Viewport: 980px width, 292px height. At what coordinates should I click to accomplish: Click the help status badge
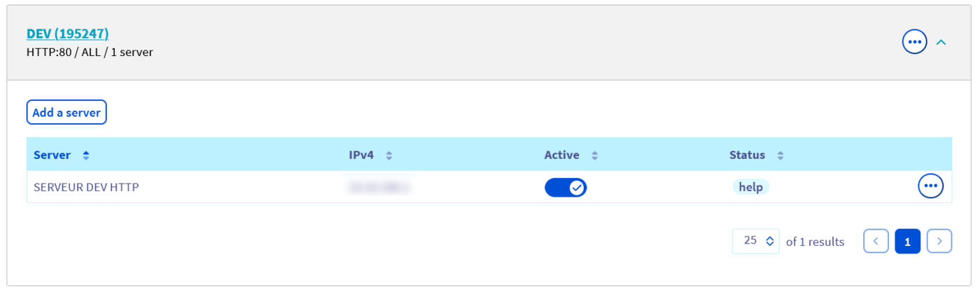tap(750, 187)
